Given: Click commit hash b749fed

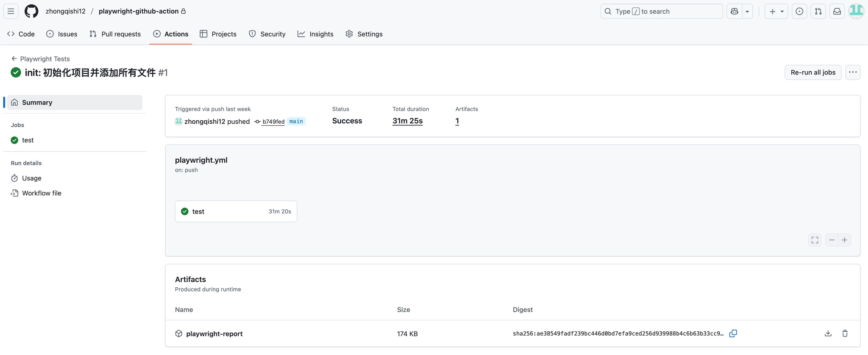Looking at the screenshot, I should (273, 122).
